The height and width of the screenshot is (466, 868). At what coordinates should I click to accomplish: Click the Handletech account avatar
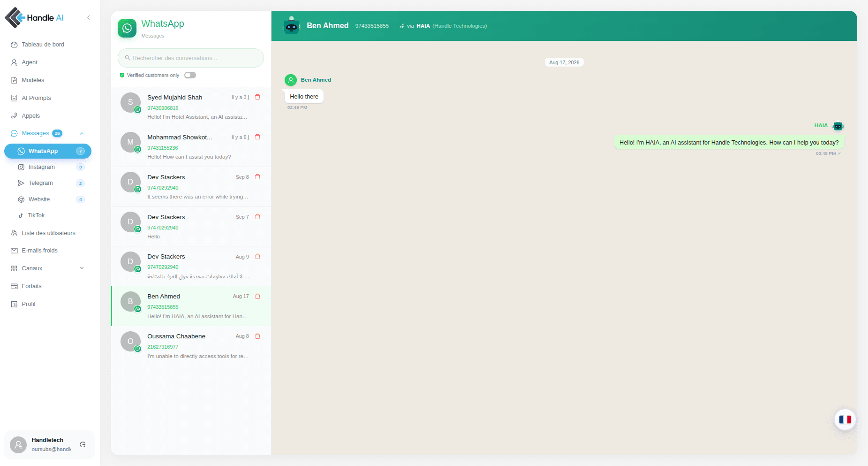pyautogui.click(x=18, y=444)
